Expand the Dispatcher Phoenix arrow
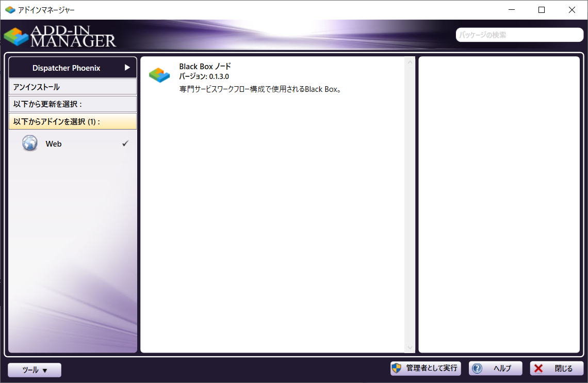 point(127,68)
